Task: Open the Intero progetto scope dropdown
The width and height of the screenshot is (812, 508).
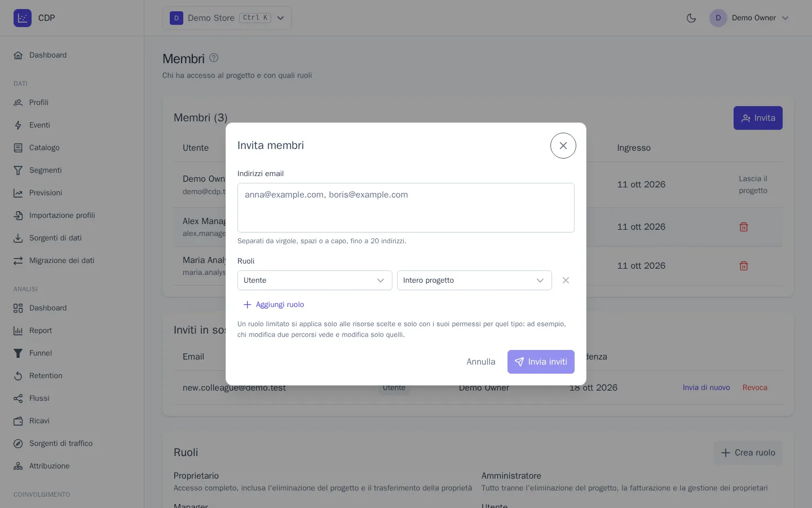Action: click(x=474, y=281)
